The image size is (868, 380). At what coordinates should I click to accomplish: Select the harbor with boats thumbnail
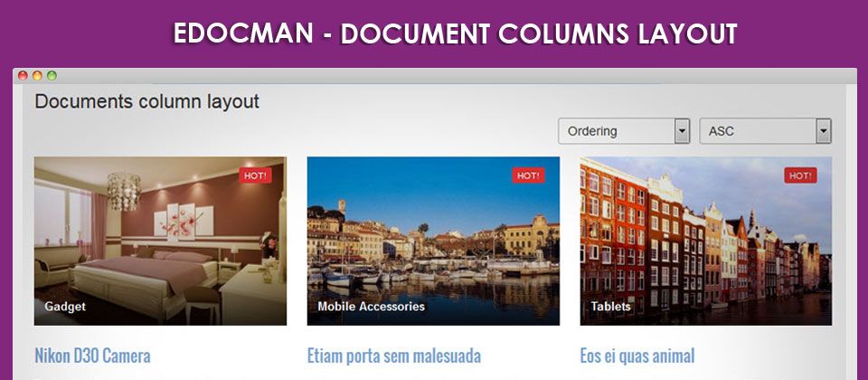click(433, 241)
